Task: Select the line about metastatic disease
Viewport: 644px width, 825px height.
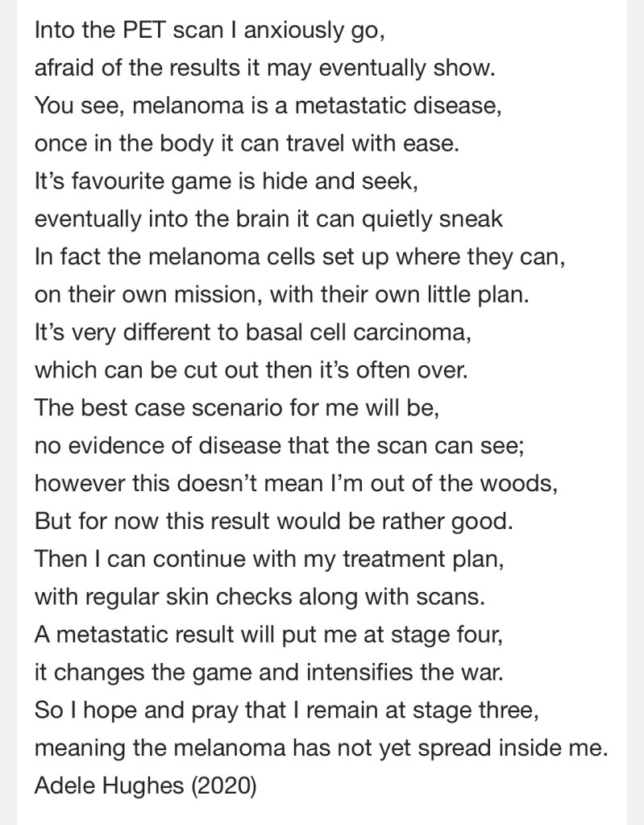Action: tap(268, 105)
